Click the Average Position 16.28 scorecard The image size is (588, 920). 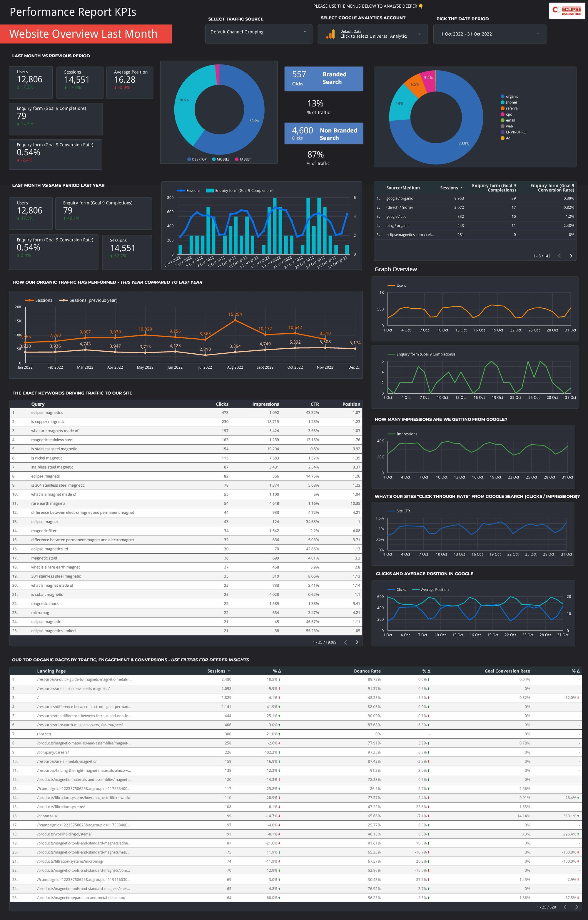[130, 82]
